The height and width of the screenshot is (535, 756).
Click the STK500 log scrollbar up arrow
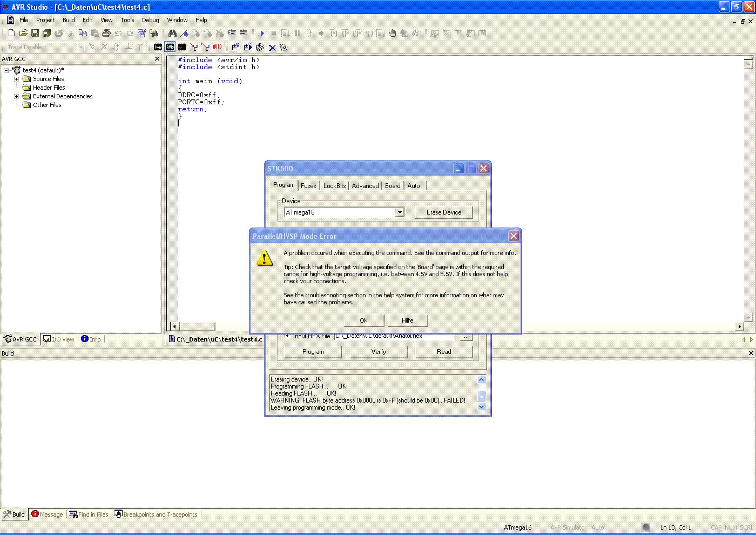point(482,380)
